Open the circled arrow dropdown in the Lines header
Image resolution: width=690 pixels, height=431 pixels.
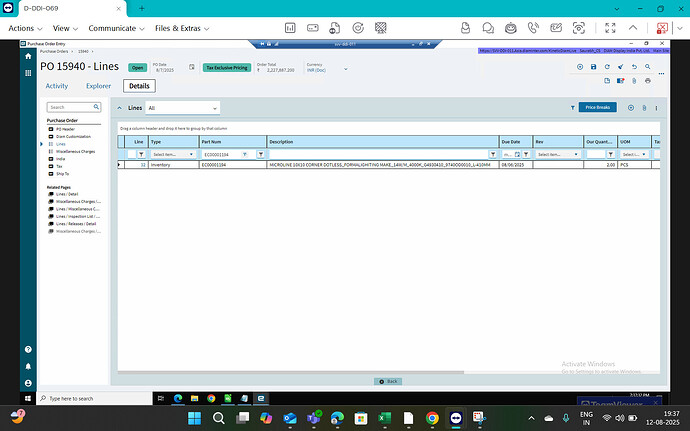[x=631, y=108]
